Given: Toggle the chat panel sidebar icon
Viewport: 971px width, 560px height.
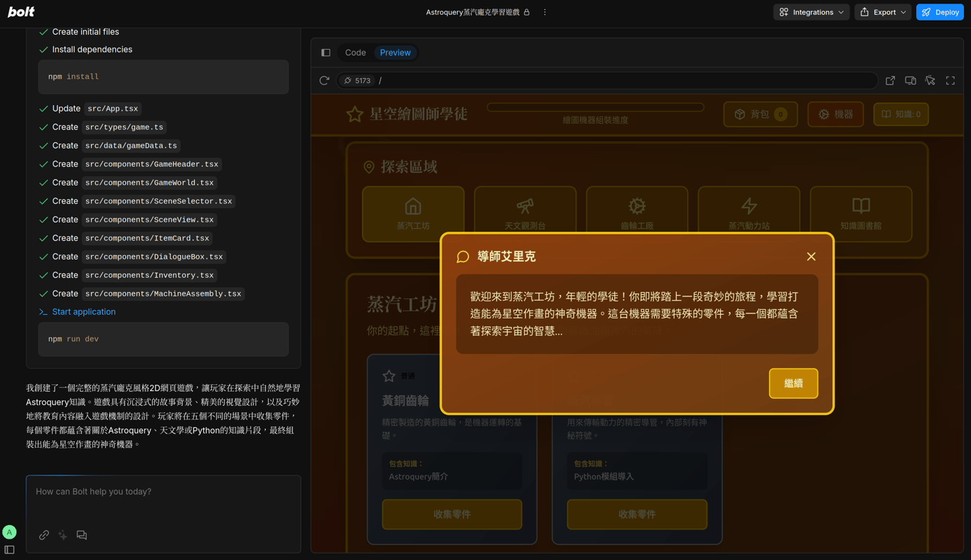Looking at the screenshot, I should pyautogui.click(x=326, y=53).
